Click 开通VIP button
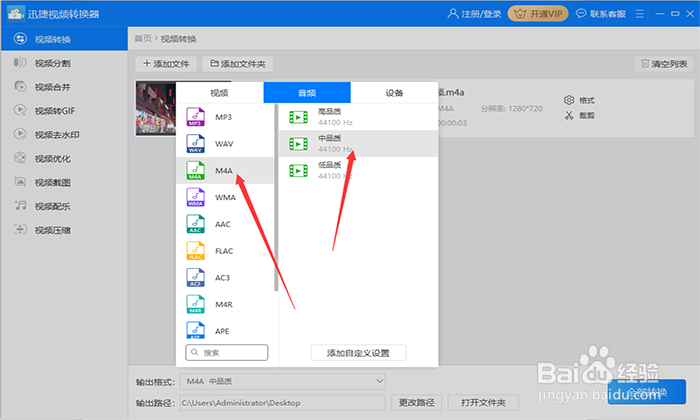The image size is (700, 420). pyautogui.click(x=538, y=13)
